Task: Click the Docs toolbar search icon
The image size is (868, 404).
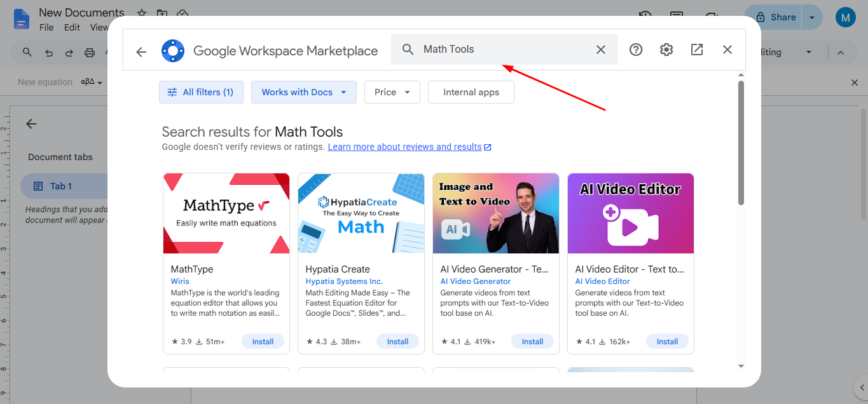Action: [27, 52]
